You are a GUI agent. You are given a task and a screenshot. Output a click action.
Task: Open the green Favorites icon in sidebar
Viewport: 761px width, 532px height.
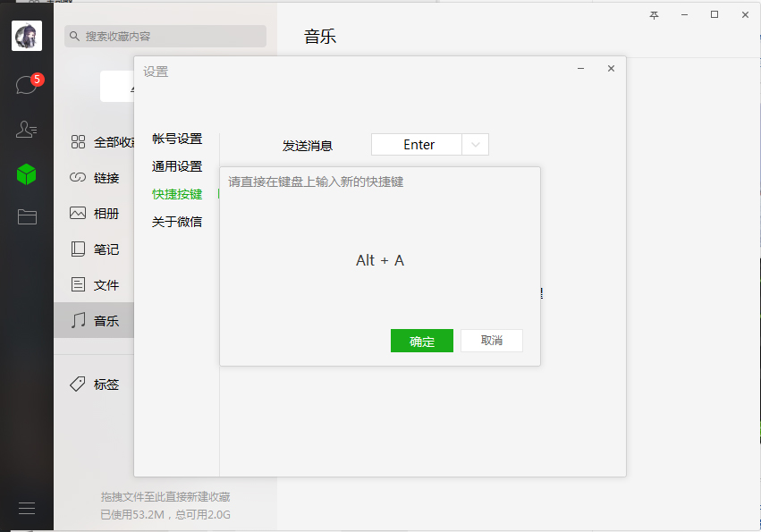coord(26,175)
